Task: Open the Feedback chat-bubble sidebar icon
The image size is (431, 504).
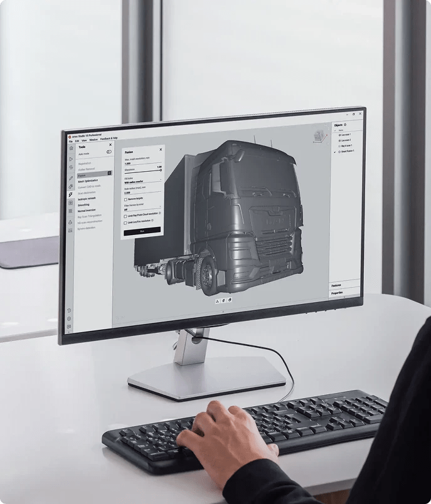Action: [69, 327]
